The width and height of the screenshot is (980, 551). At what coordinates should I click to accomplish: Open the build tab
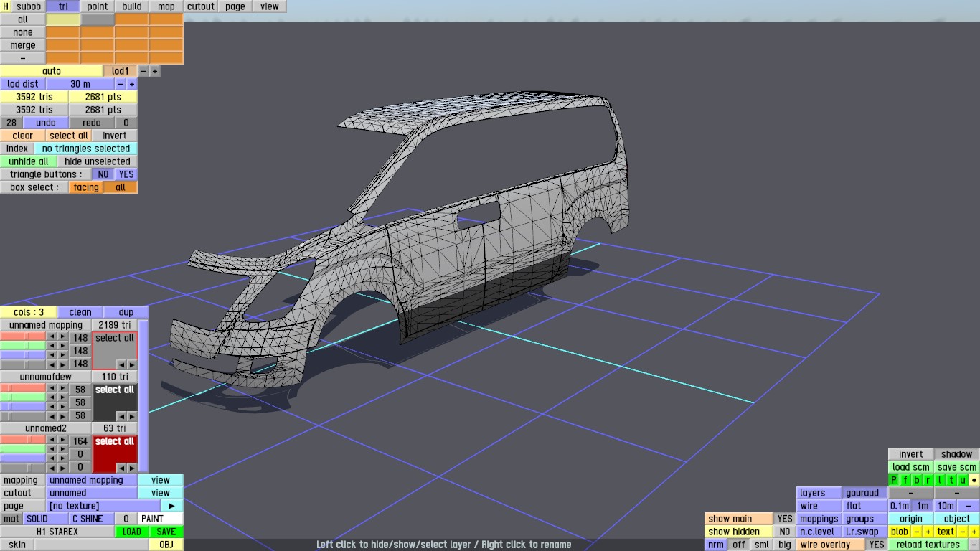click(132, 6)
